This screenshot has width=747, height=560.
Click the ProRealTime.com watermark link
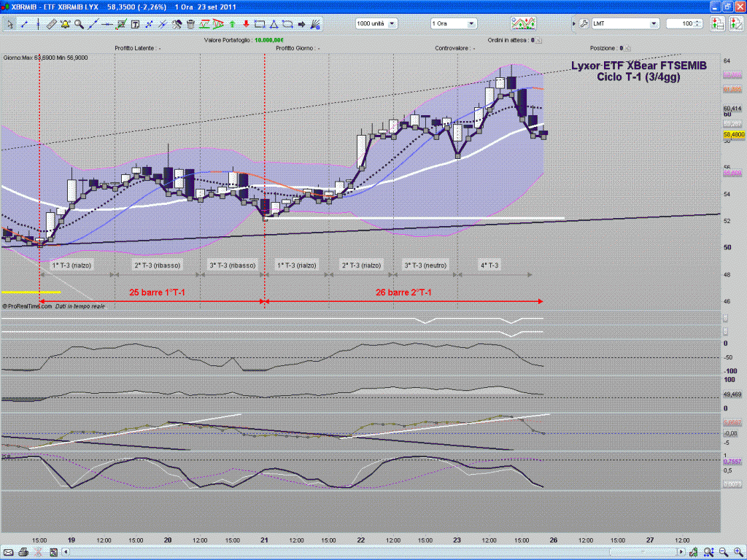pyautogui.click(x=28, y=306)
